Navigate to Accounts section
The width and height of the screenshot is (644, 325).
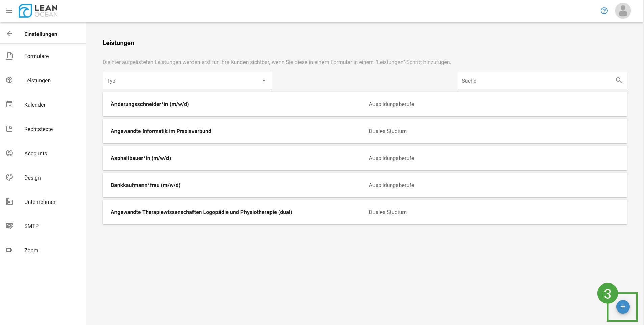point(35,153)
